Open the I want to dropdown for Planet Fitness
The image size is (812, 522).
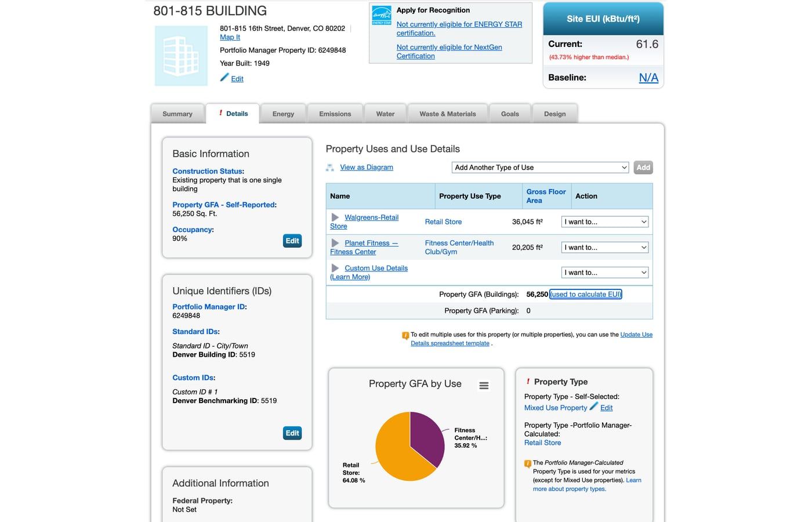point(605,247)
